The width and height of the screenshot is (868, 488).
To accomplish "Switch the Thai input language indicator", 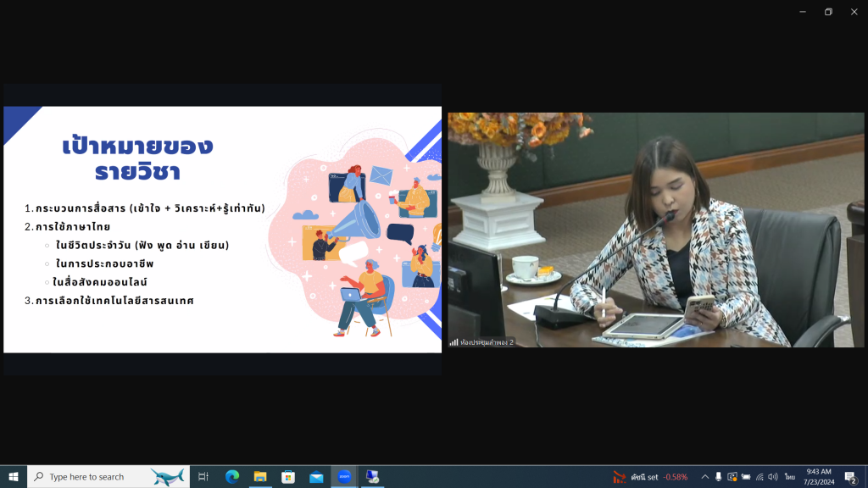I will [790, 477].
